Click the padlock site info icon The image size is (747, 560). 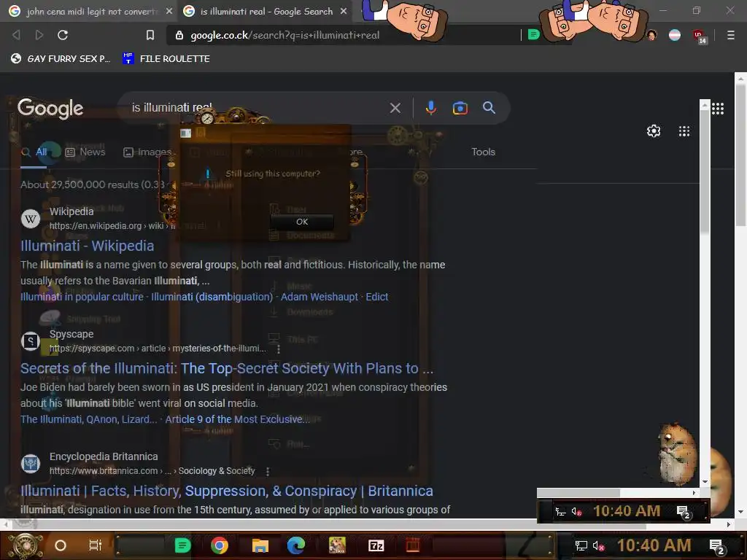coord(179,35)
